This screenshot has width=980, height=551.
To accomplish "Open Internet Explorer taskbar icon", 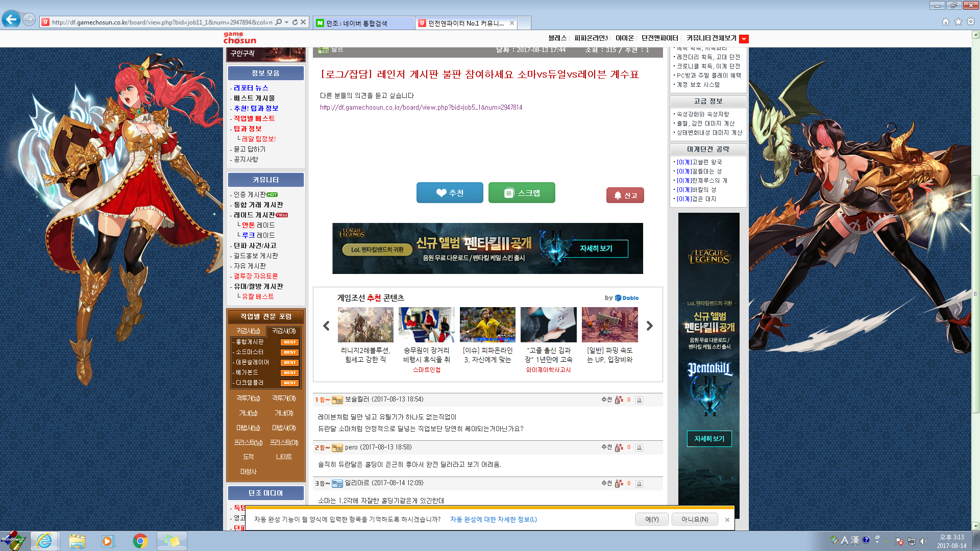I will (x=44, y=541).
